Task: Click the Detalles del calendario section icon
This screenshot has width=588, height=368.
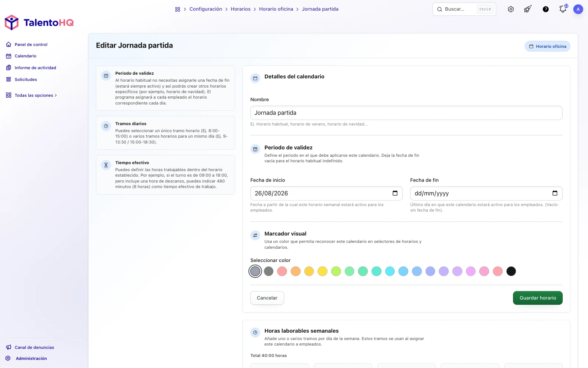Action: 255,78
